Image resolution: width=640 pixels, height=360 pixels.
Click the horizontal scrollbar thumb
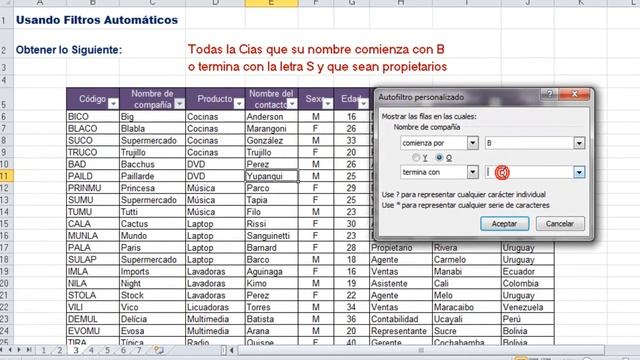click(x=421, y=350)
